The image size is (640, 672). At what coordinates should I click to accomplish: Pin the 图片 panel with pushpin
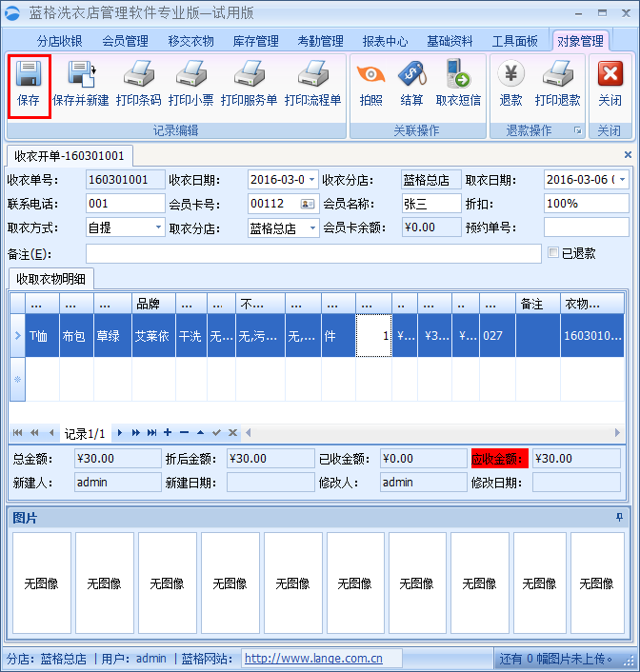click(x=619, y=518)
